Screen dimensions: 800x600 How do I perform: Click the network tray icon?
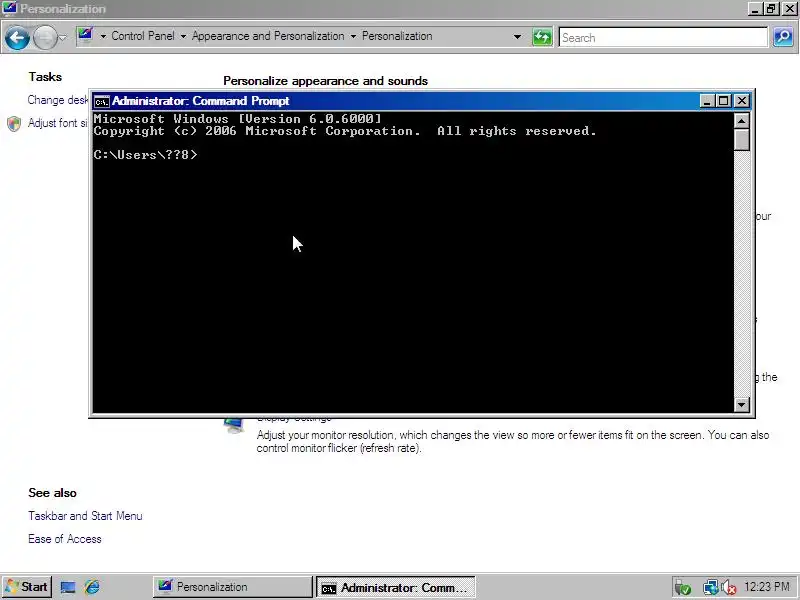[710, 587]
